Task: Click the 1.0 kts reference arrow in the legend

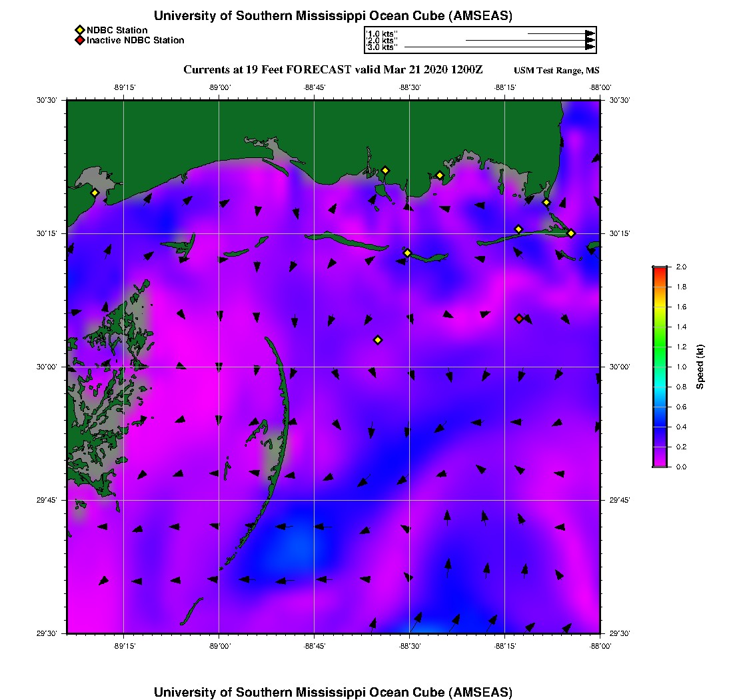Action: coord(560,33)
